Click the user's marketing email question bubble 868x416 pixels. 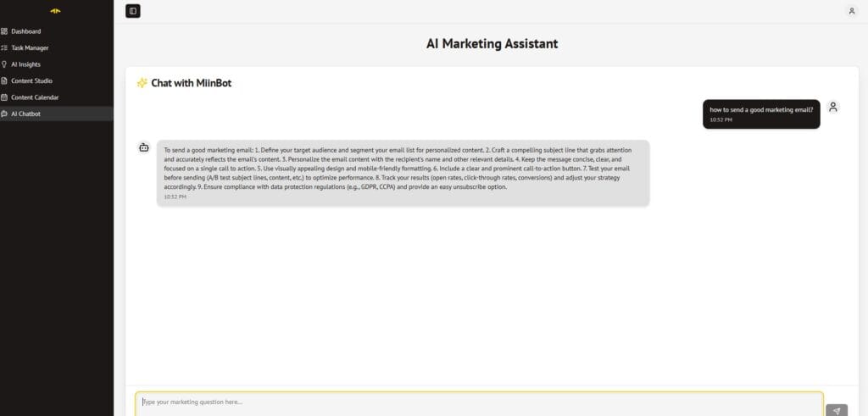[760, 114]
